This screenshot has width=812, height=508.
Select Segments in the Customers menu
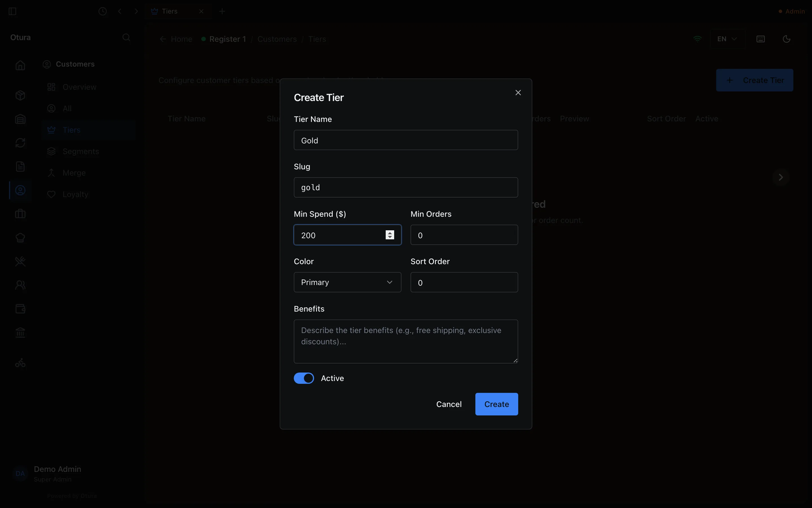[x=89, y=152]
